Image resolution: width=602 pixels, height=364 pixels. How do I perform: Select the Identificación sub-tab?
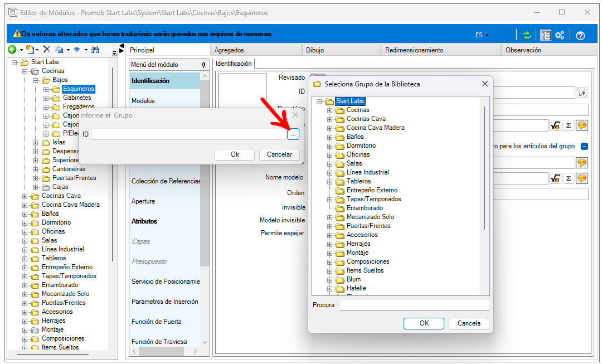point(234,64)
